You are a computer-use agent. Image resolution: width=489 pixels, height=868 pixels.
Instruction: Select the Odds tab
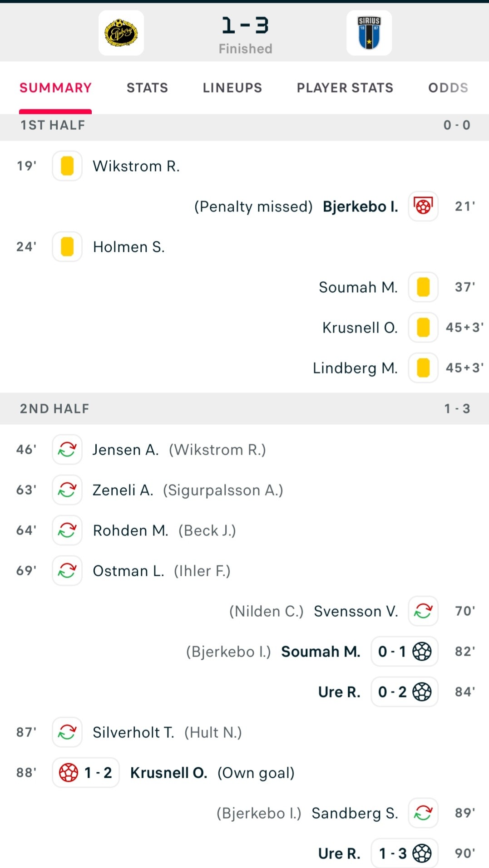(x=448, y=88)
